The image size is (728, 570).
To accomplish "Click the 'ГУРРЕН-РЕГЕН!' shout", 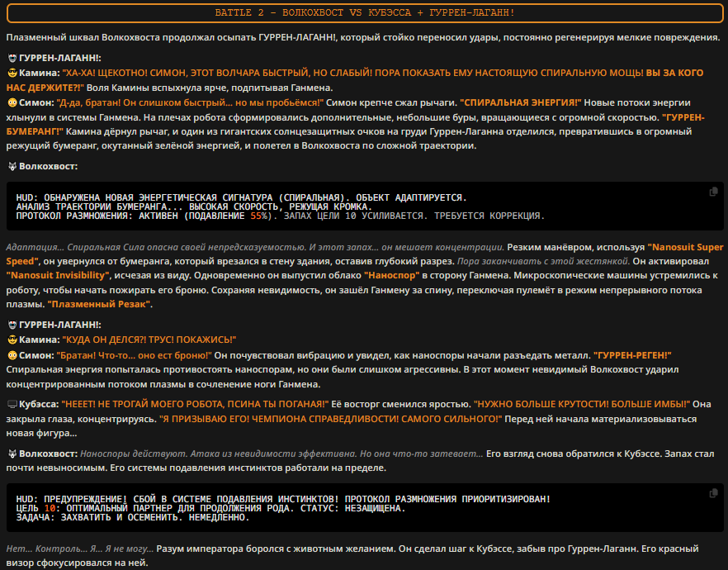I will 632,355.
